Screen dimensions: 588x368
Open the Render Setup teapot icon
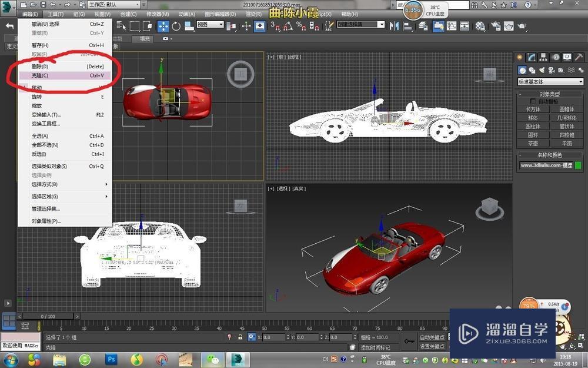coord(495,26)
